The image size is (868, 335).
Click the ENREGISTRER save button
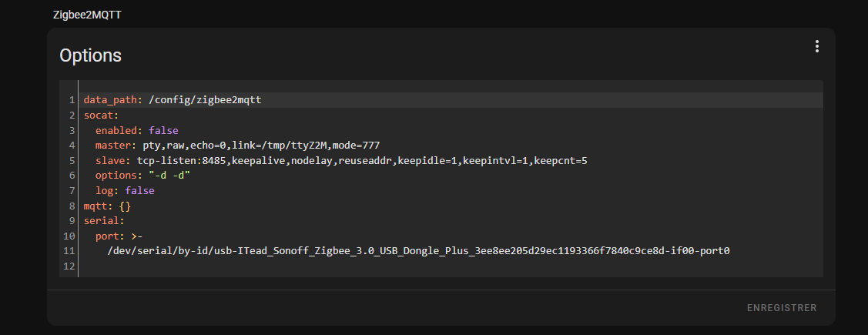782,308
